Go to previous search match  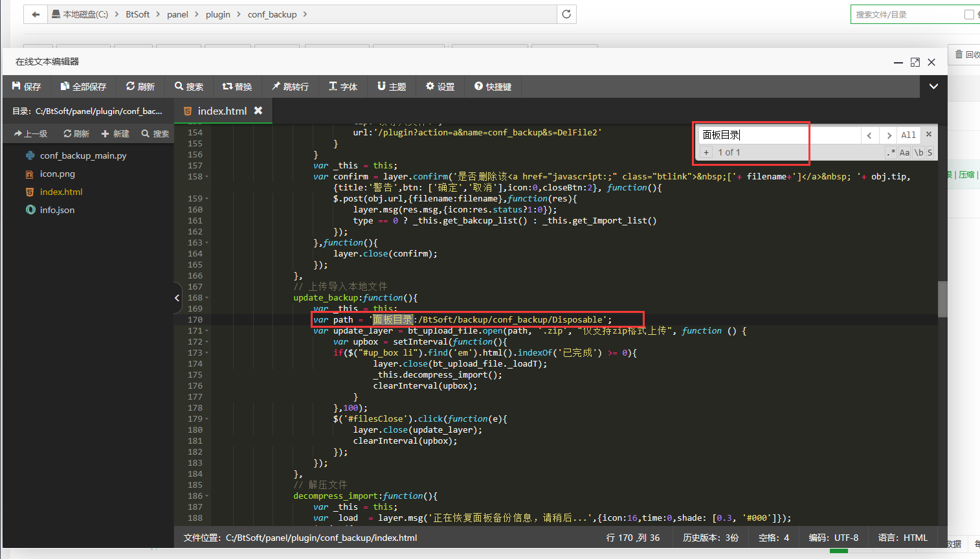click(x=869, y=135)
